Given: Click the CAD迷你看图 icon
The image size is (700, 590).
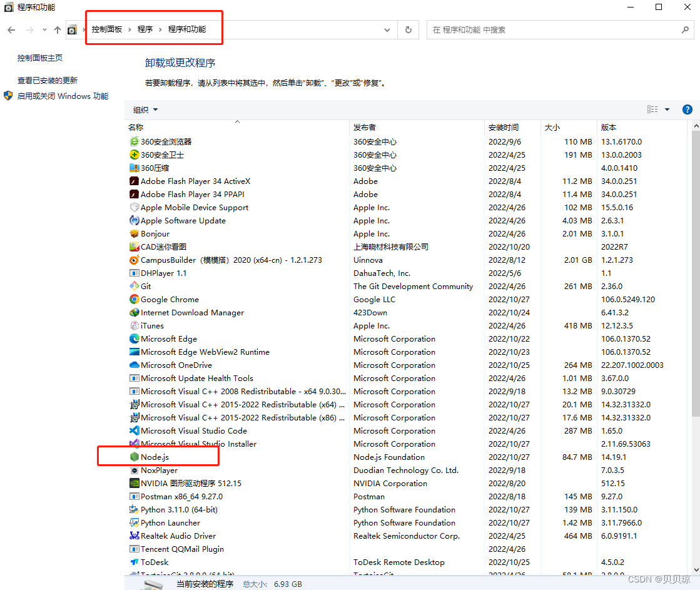Looking at the screenshot, I should (x=134, y=247).
